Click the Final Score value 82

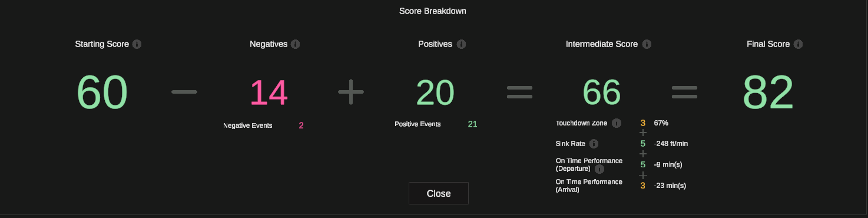tap(768, 93)
